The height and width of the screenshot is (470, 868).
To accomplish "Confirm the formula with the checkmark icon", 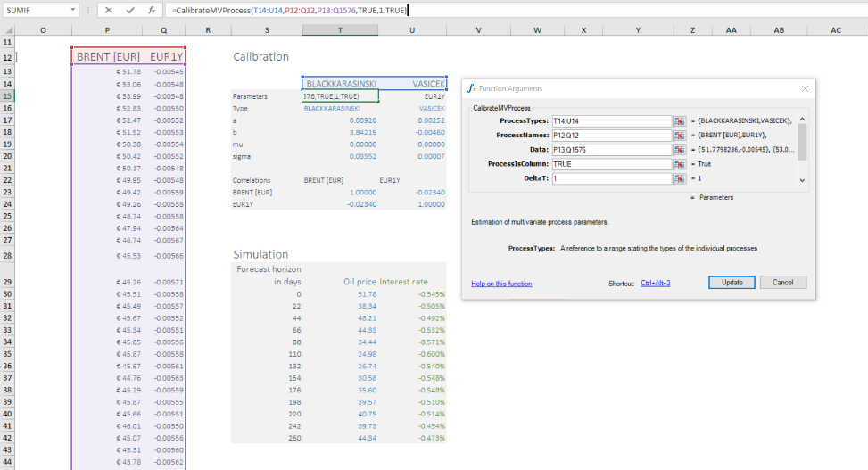I will [130, 10].
